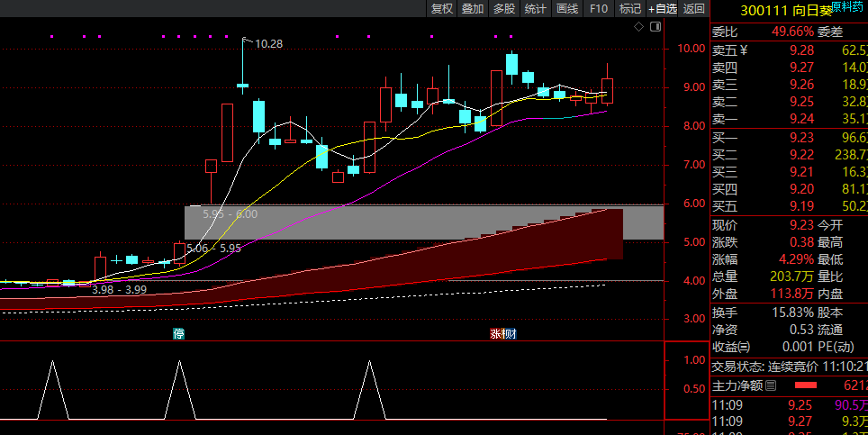Open the 多股 multi-stock view
Screen dimensions: 868x435
click(x=503, y=8)
